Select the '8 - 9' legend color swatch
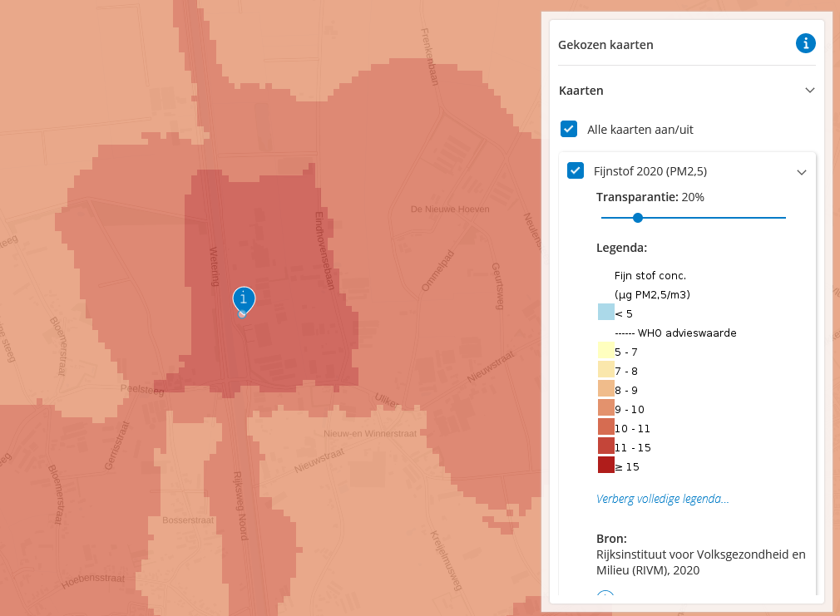The image size is (840, 616). [x=605, y=389]
